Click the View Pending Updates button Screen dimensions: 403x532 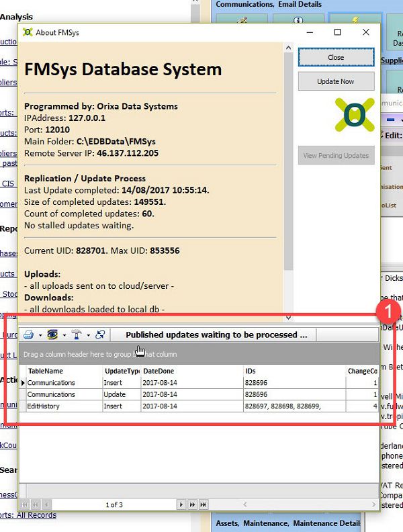pos(336,155)
